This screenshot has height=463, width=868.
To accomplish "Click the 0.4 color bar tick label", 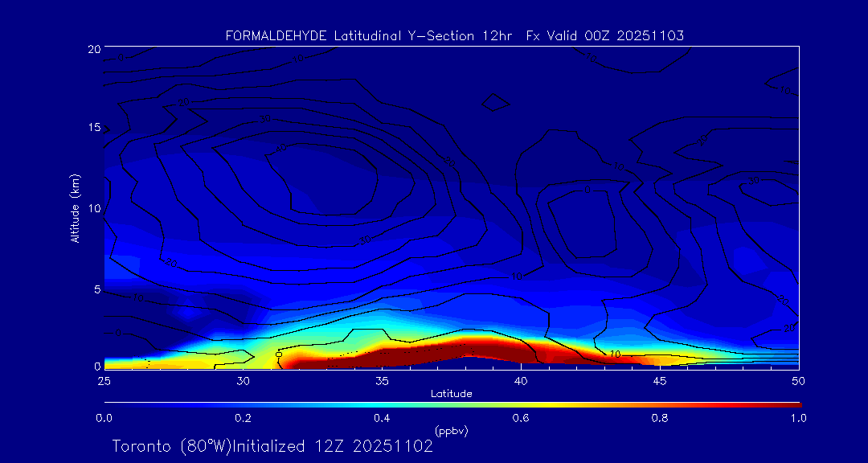I will pos(382,418).
